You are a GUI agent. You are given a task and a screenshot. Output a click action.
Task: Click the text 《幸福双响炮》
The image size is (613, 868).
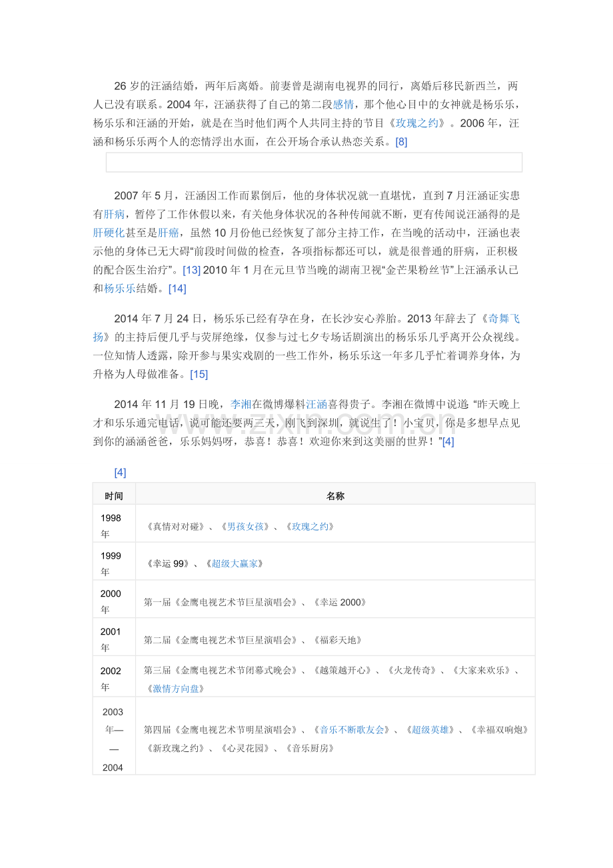pos(499,730)
